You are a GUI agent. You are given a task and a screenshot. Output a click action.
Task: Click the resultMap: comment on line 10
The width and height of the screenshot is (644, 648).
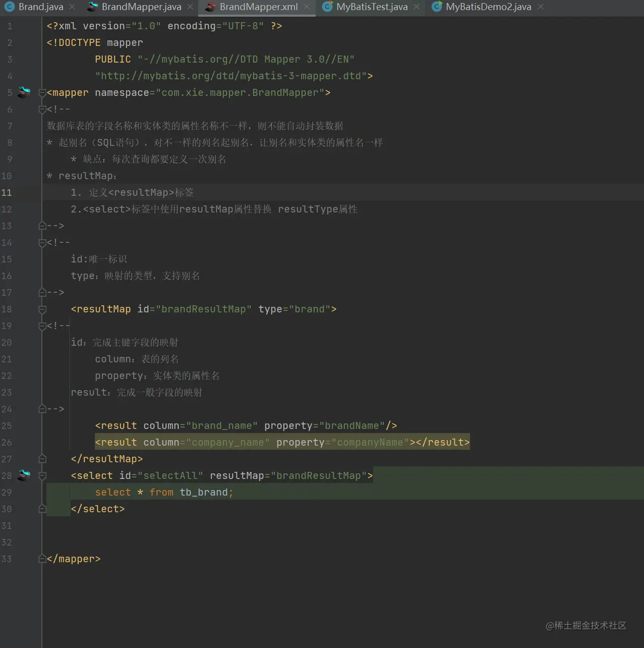click(82, 176)
